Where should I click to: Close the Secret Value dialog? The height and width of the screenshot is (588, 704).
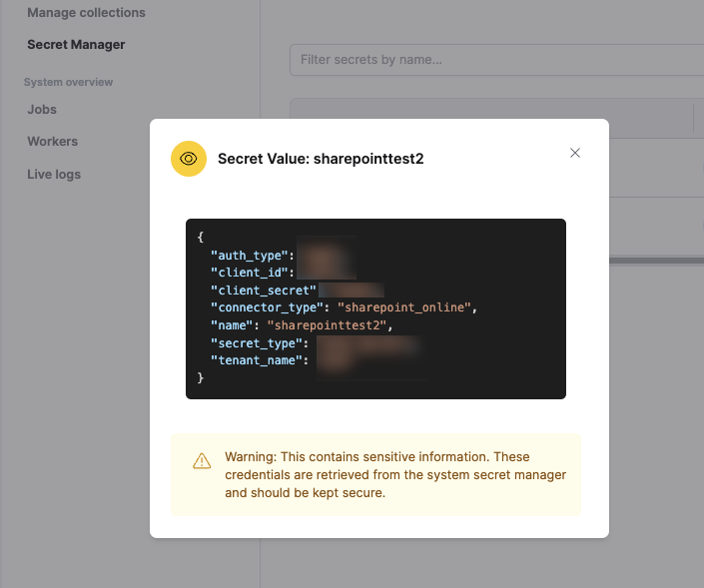click(x=574, y=153)
